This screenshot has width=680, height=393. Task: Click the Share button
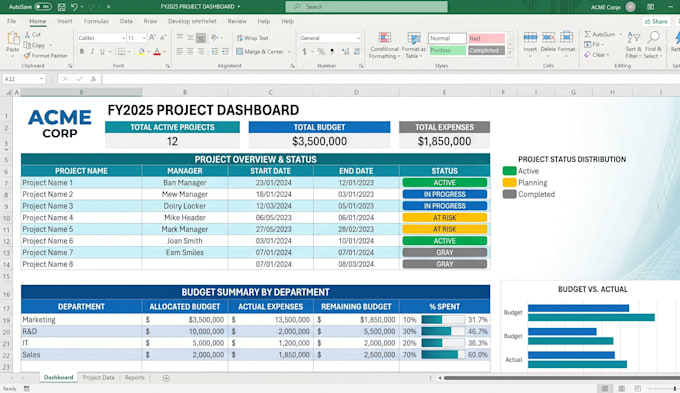click(x=656, y=21)
